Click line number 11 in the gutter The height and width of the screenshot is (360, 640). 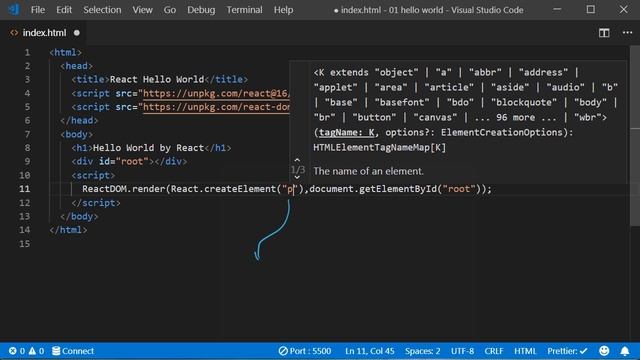(24, 189)
